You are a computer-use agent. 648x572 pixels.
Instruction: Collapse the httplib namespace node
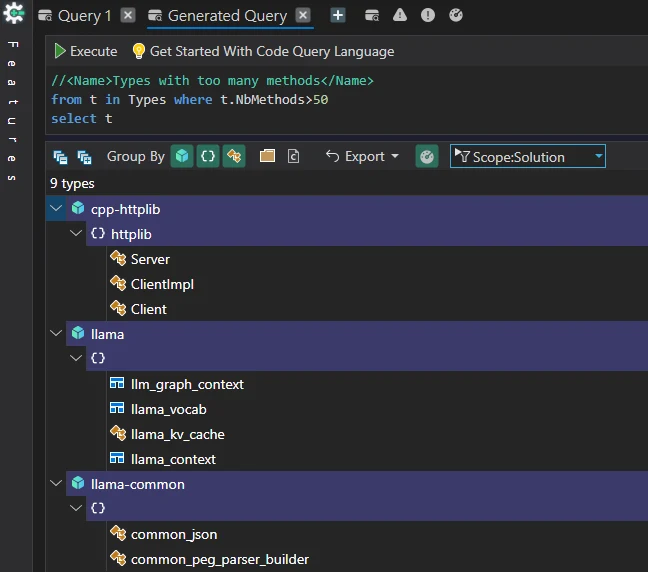point(76,234)
